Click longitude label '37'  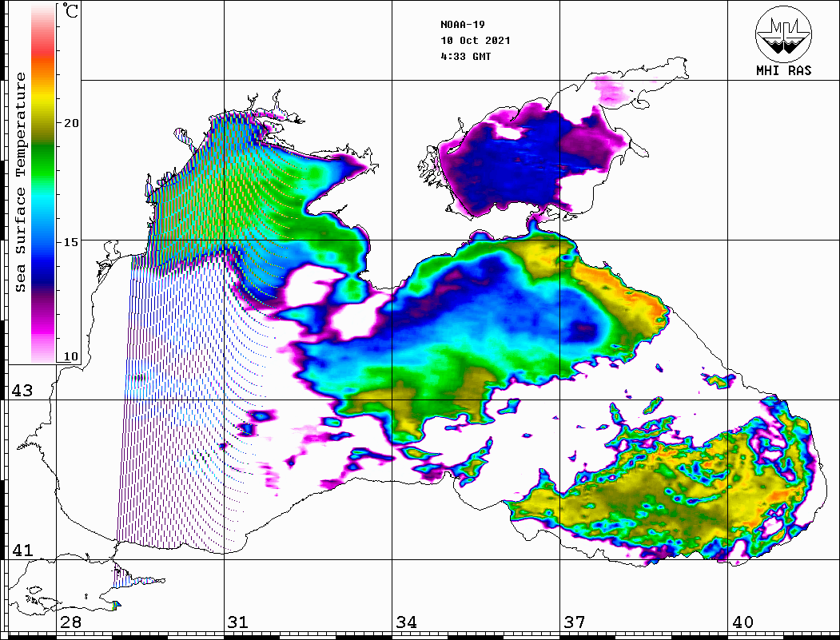click(x=575, y=622)
